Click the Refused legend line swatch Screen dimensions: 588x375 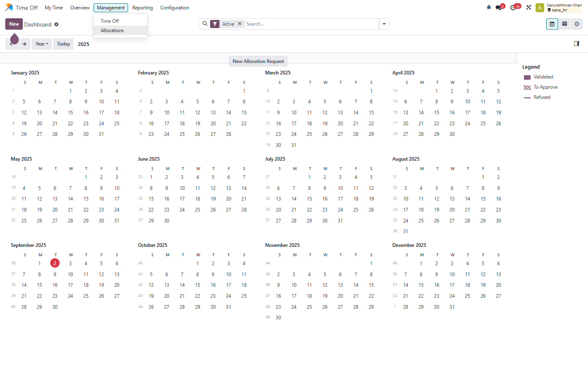(527, 98)
